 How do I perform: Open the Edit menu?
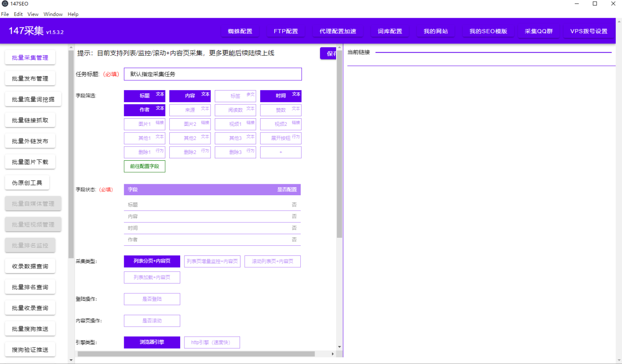coord(18,14)
